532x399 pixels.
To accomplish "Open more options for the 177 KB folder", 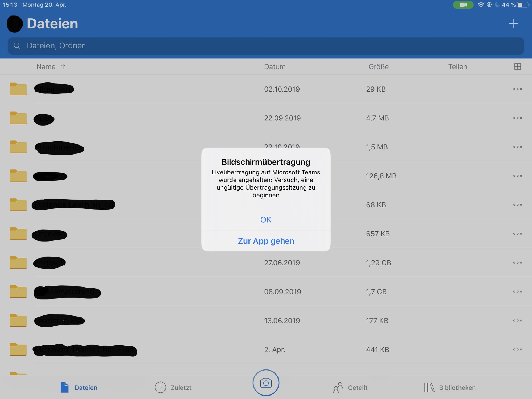I will click(517, 321).
